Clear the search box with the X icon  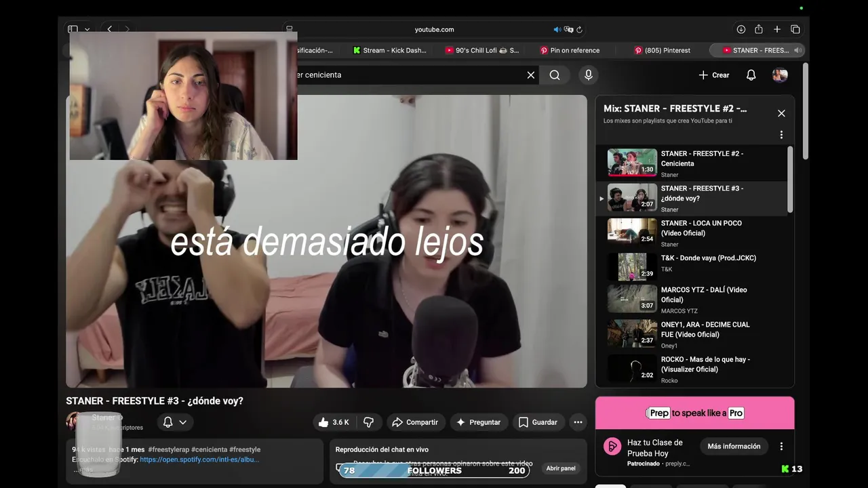[x=531, y=75]
